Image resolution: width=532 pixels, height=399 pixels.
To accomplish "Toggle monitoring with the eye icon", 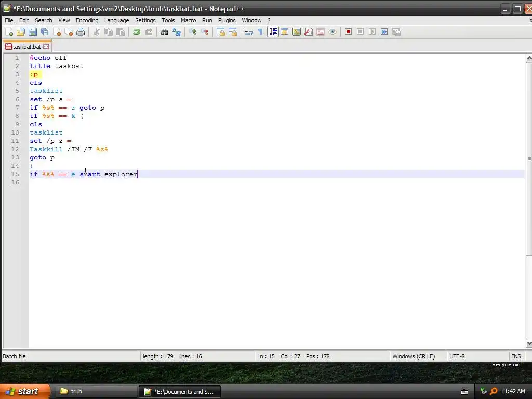I will click(x=332, y=32).
